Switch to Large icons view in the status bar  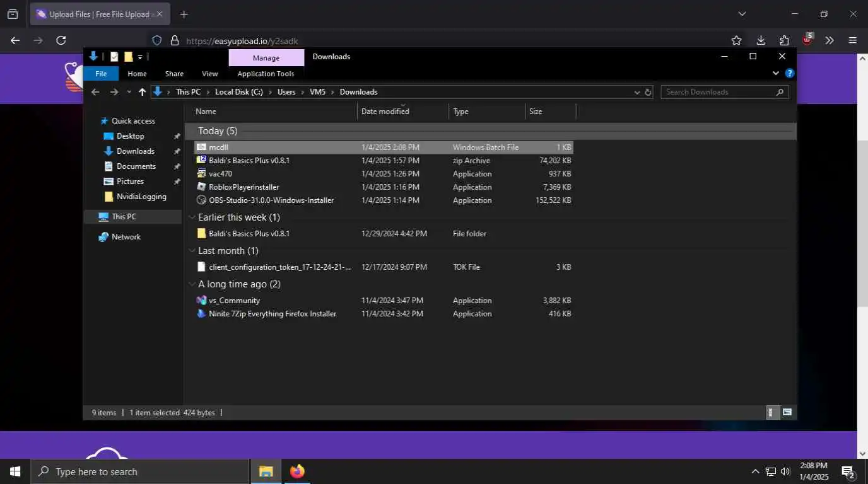pos(787,413)
